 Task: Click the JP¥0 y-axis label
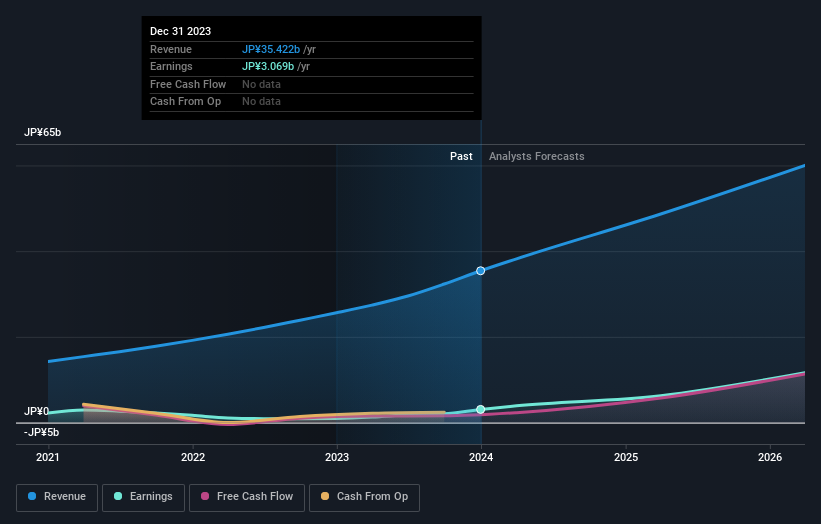(36, 411)
